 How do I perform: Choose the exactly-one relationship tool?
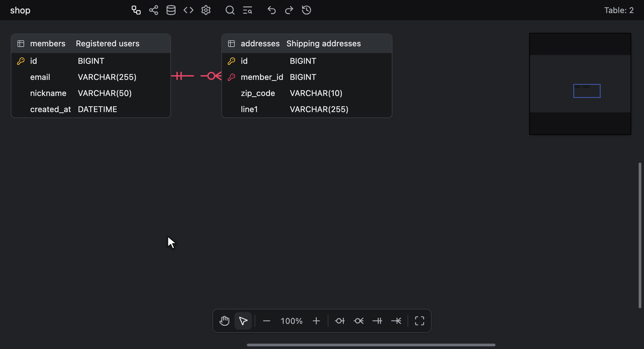coord(377,321)
